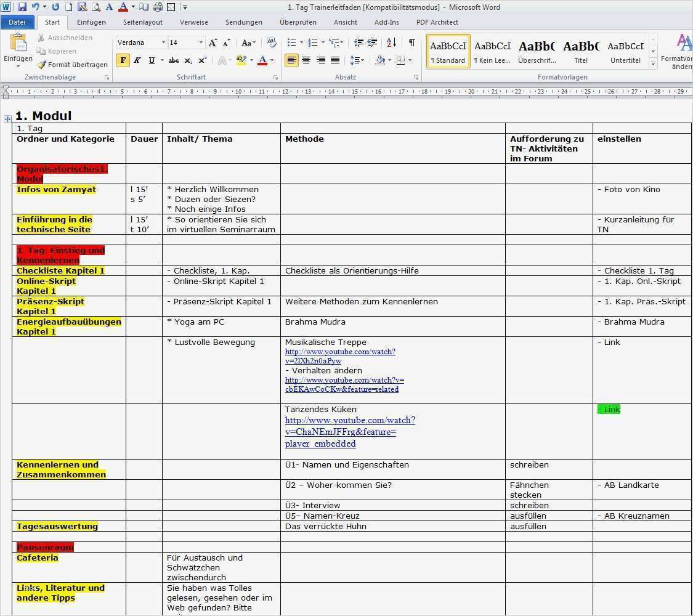The image size is (693, 616).
Task: Decrease font size with the smaller A icon
Action: 226,43
